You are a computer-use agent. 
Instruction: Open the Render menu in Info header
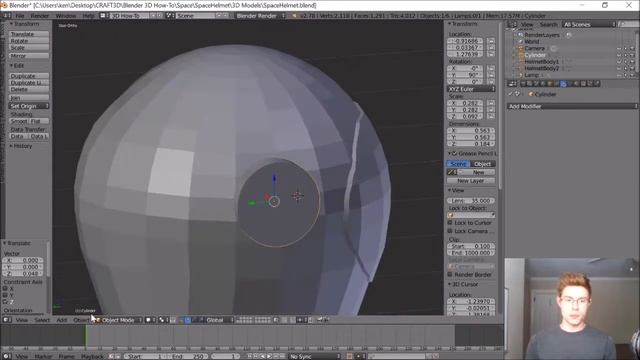[40, 16]
